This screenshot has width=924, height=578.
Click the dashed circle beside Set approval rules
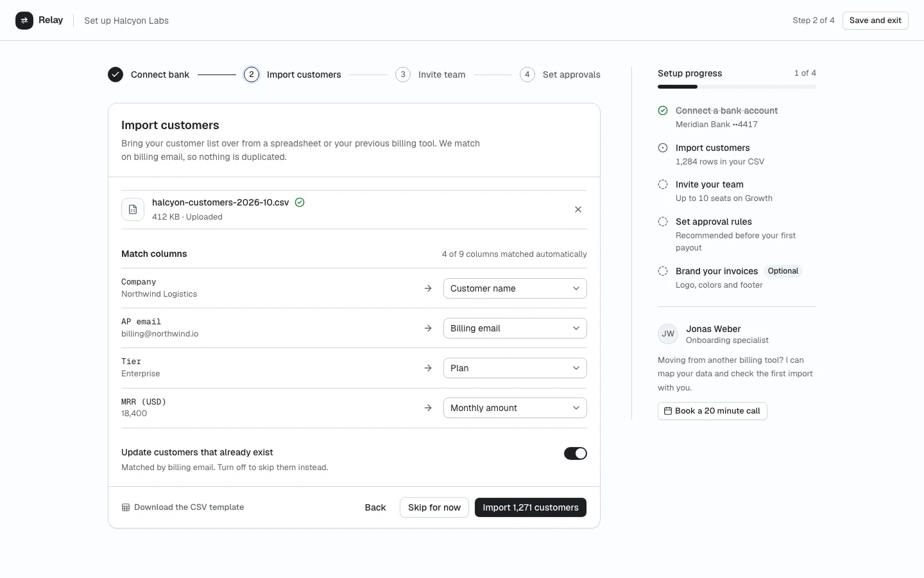click(663, 222)
